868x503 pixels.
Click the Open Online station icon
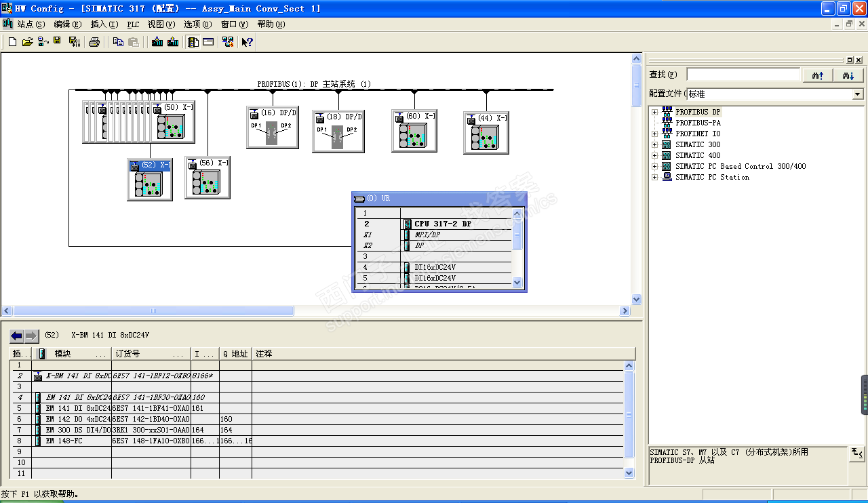coord(43,42)
